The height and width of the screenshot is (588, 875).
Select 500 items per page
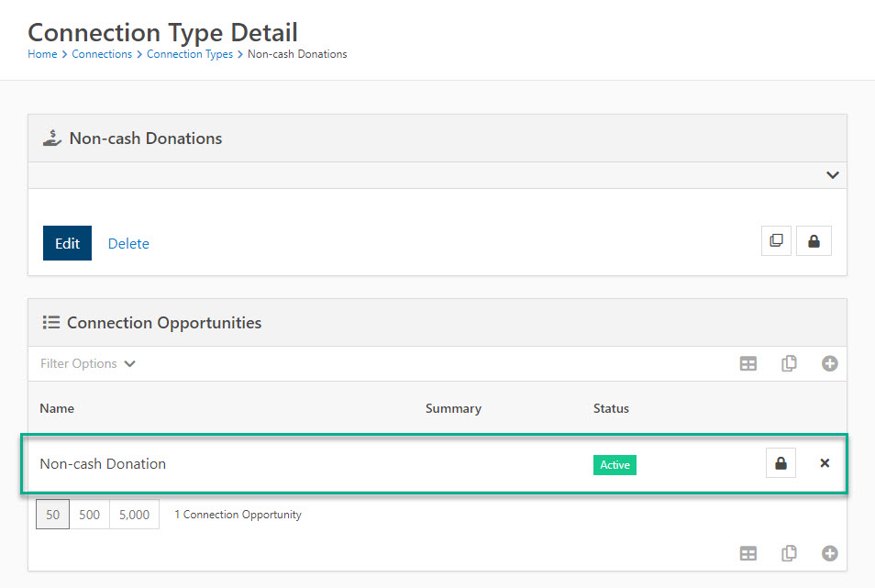89,515
